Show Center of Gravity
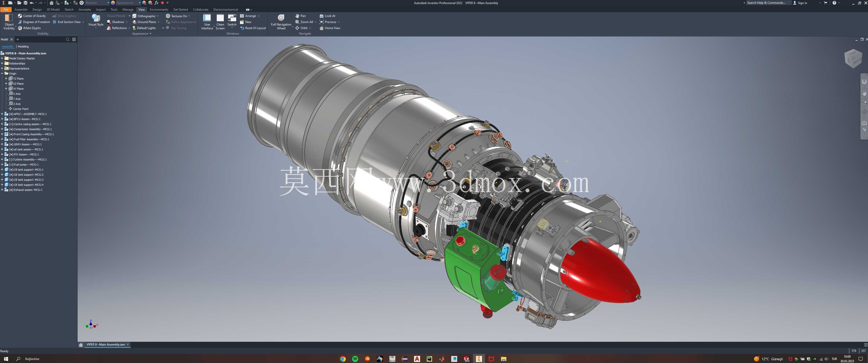Image resolution: width=868 pixels, height=363 pixels. [32, 16]
